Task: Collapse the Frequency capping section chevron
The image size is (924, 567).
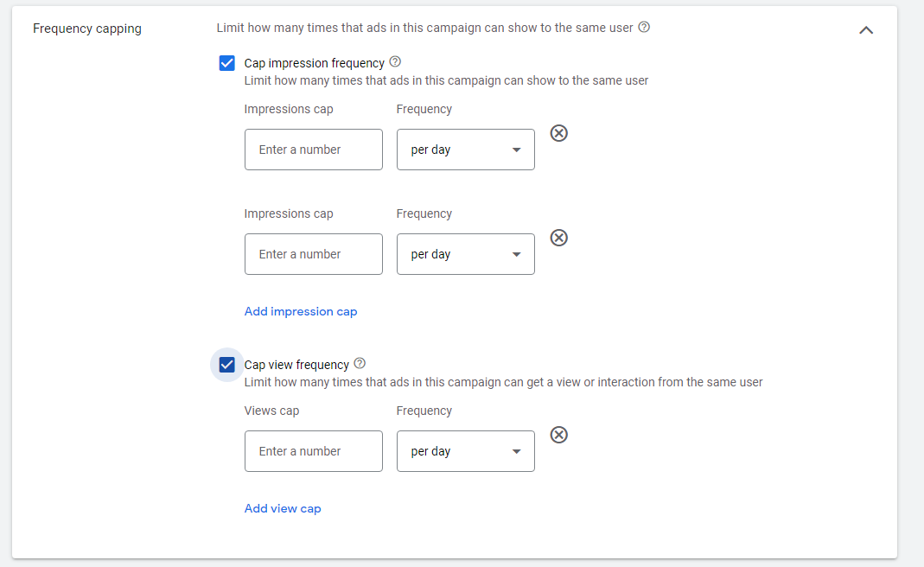Action: [x=866, y=30]
